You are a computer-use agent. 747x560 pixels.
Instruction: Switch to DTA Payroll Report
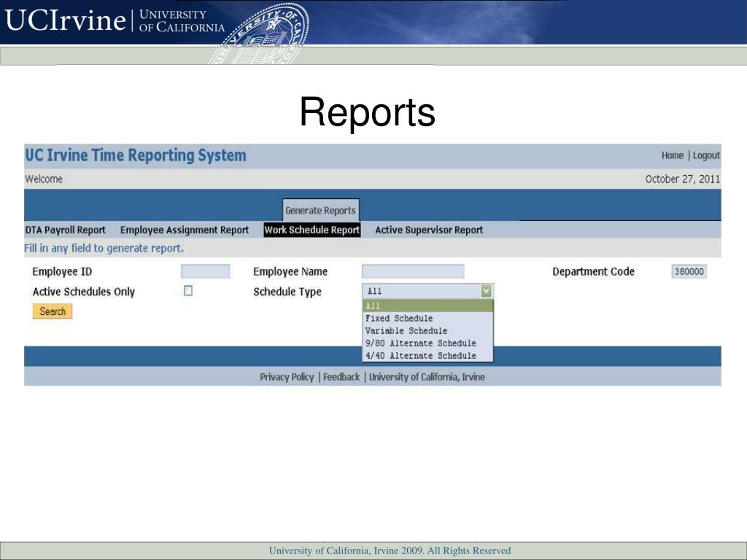65,230
